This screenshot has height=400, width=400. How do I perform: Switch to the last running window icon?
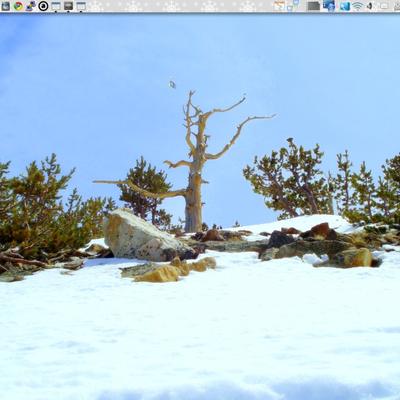point(81,6)
